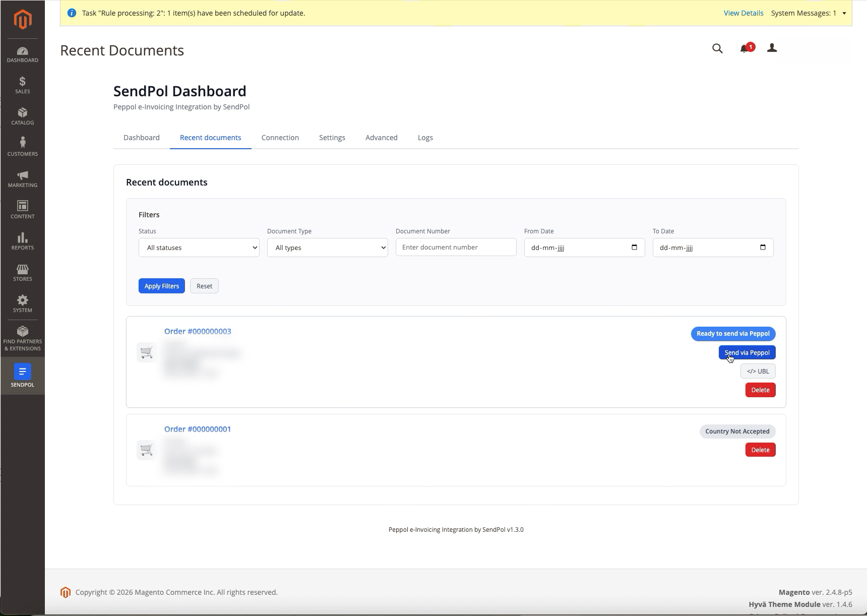
Task: Expand the Status filter dropdown
Action: click(x=199, y=248)
